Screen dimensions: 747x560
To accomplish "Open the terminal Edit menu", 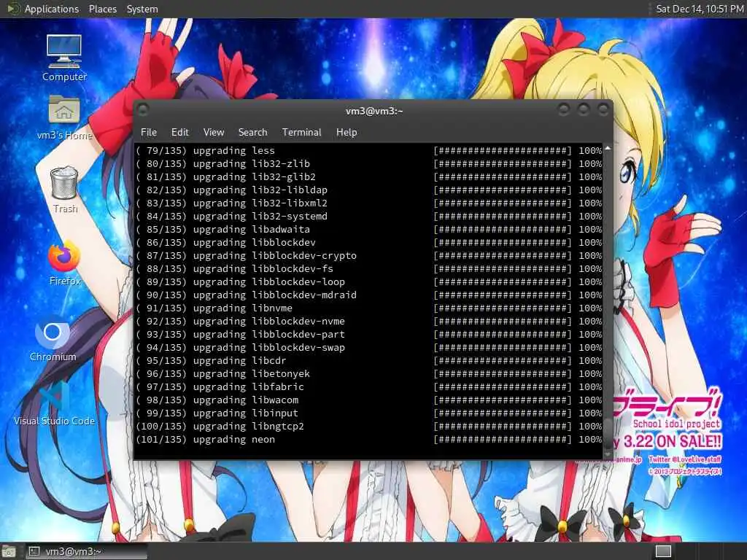I will pos(179,133).
